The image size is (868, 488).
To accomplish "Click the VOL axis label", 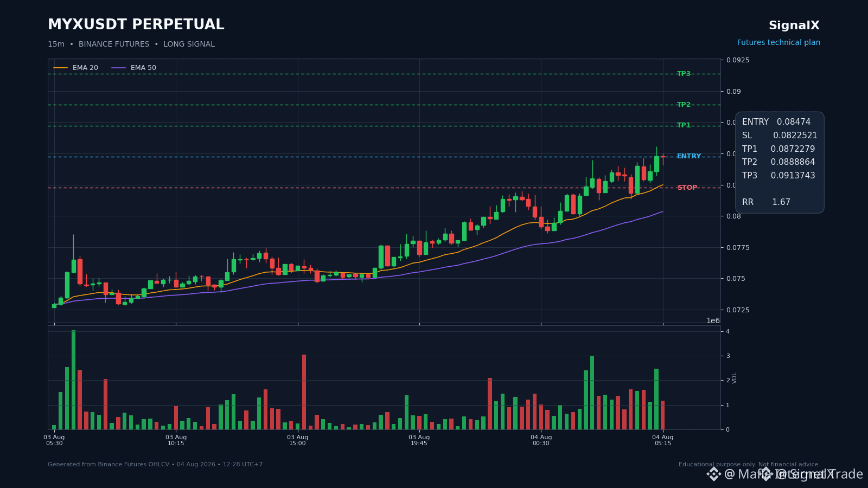I will coord(735,378).
